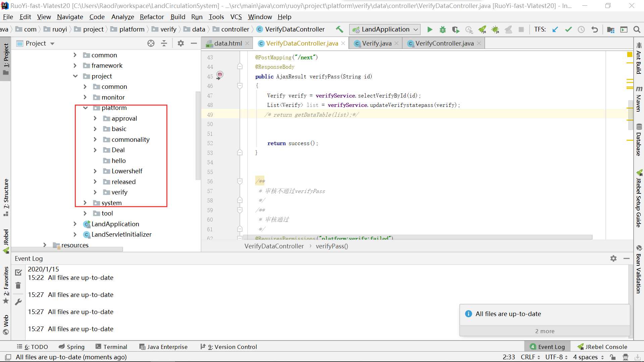
Task: Collapse the project folder
Action: (x=75, y=76)
